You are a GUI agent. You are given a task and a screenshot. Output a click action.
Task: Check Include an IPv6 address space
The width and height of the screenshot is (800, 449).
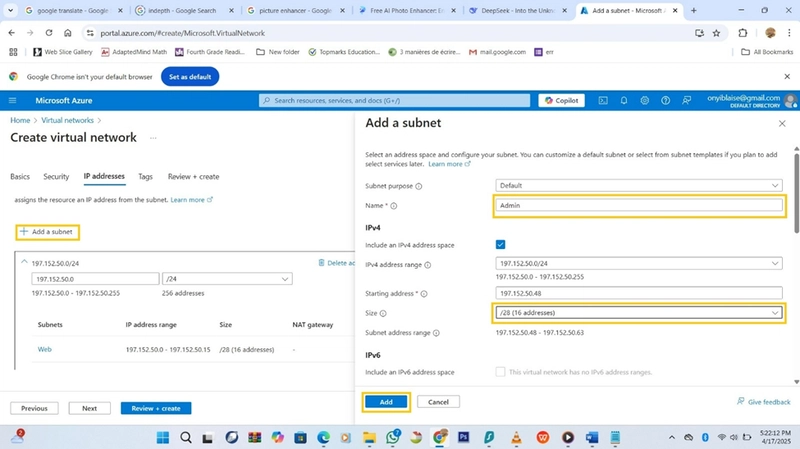click(500, 372)
